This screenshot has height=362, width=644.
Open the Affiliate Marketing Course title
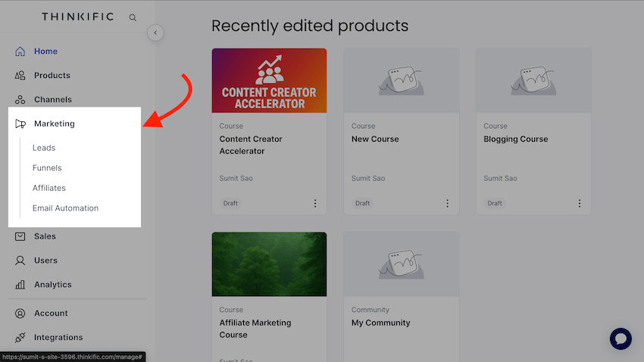[x=255, y=329]
